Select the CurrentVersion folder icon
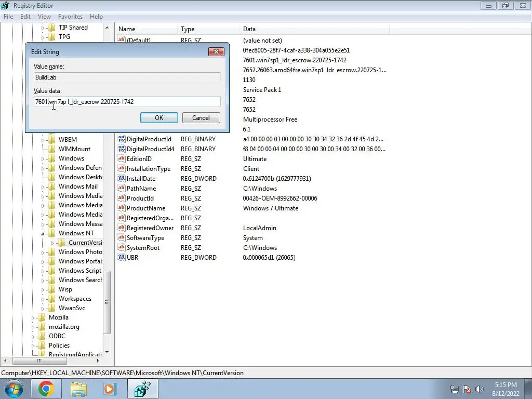This screenshot has width=532, height=399. [61, 242]
